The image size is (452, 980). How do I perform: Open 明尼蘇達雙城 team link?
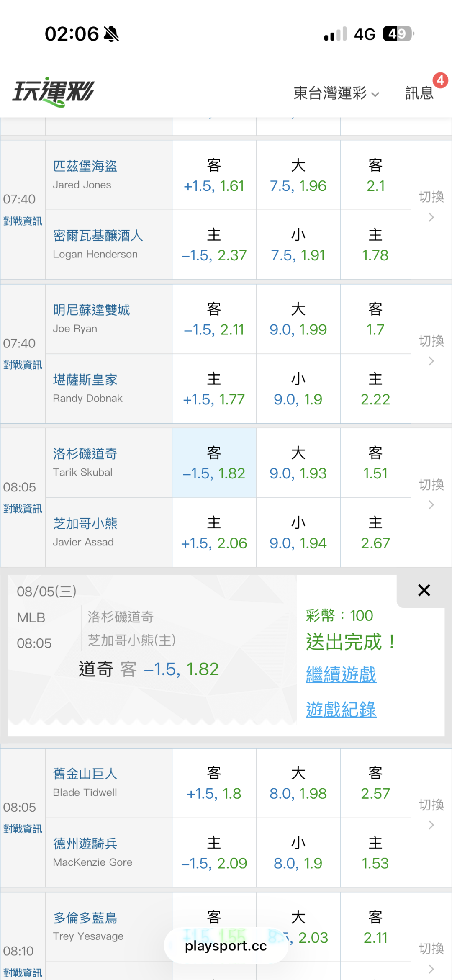coord(91,310)
